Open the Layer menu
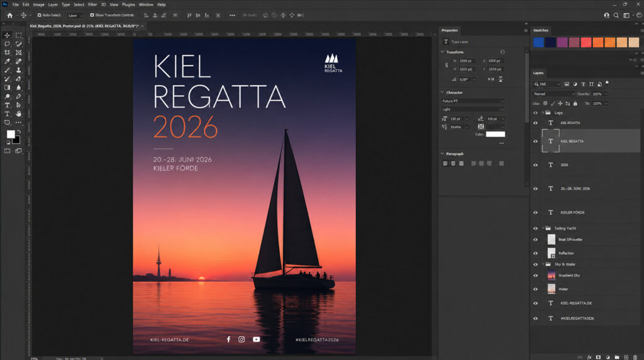The image size is (644, 360). (53, 4)
